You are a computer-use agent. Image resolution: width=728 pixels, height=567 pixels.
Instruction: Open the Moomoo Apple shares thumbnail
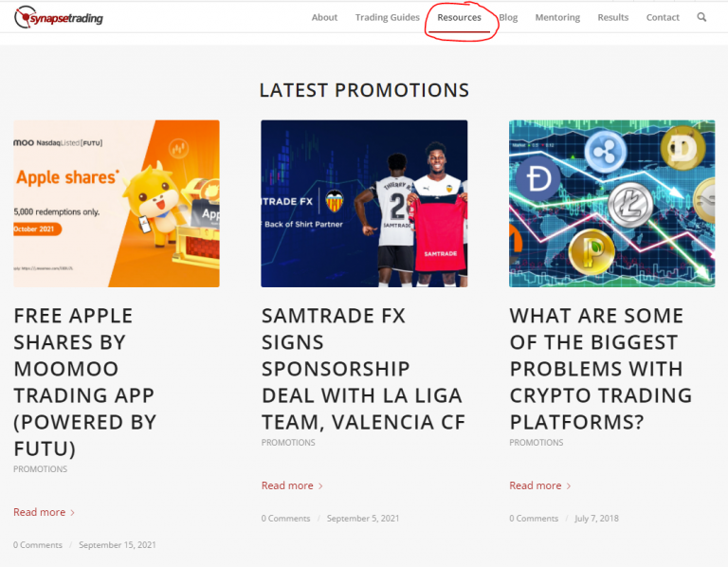pos(117,203)
